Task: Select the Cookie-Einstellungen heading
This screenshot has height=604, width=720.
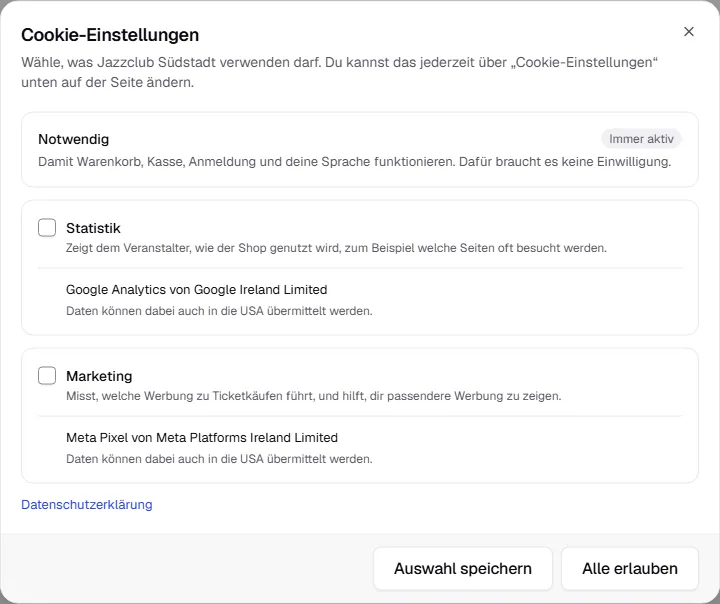Action: pos(110,35)
